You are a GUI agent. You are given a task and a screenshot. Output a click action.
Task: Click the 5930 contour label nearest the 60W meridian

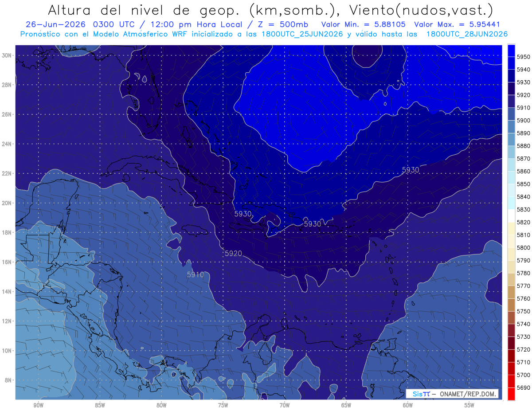[x=411, y=170]
